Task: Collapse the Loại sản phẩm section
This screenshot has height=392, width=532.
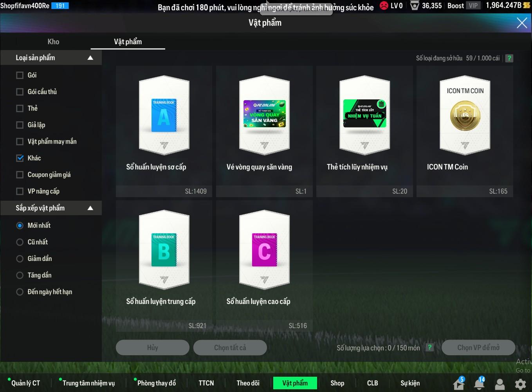Action: [90, 58]
